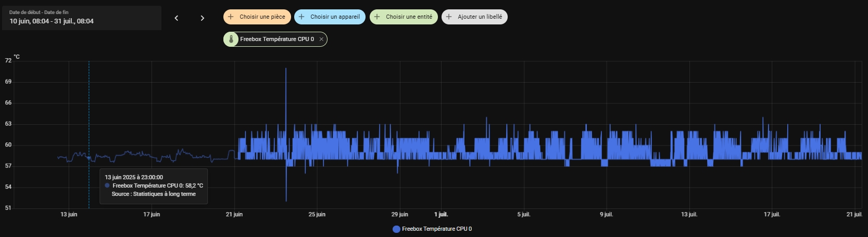Click the 1 juil. label on the time axis
Screen dimensions: 868x237
pos(441,214)
